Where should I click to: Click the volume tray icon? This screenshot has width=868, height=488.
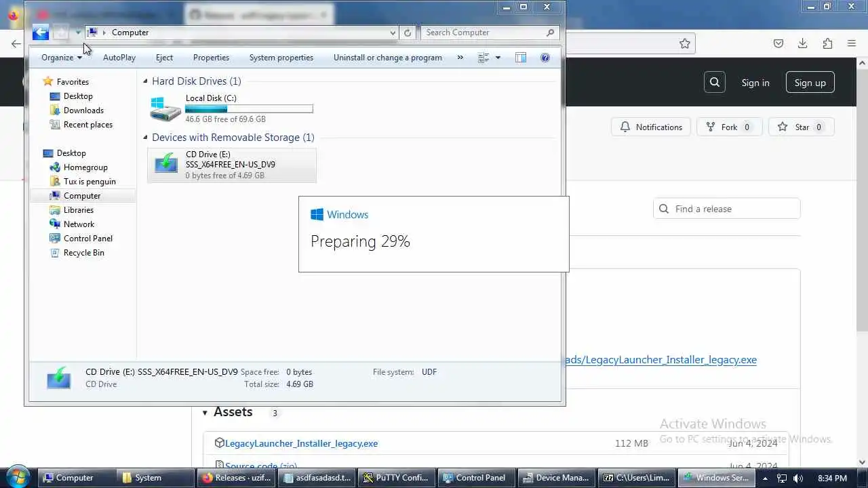click(x=798, y=478)
